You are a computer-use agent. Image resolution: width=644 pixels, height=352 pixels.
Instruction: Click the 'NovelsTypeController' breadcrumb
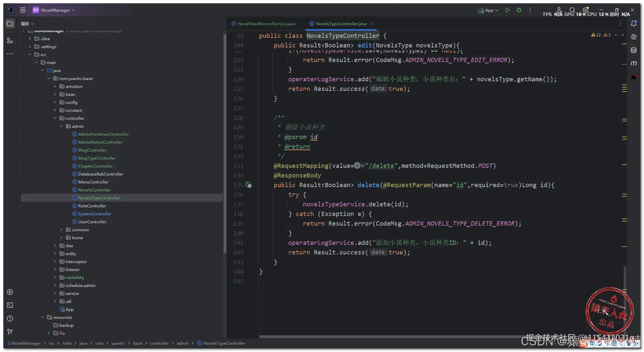pyautogui.click(x=224, y=343)
